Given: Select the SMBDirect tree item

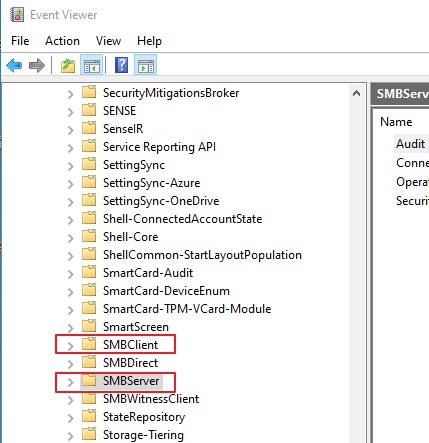Looking at the screenshot, I should click(x=130, y=363).
